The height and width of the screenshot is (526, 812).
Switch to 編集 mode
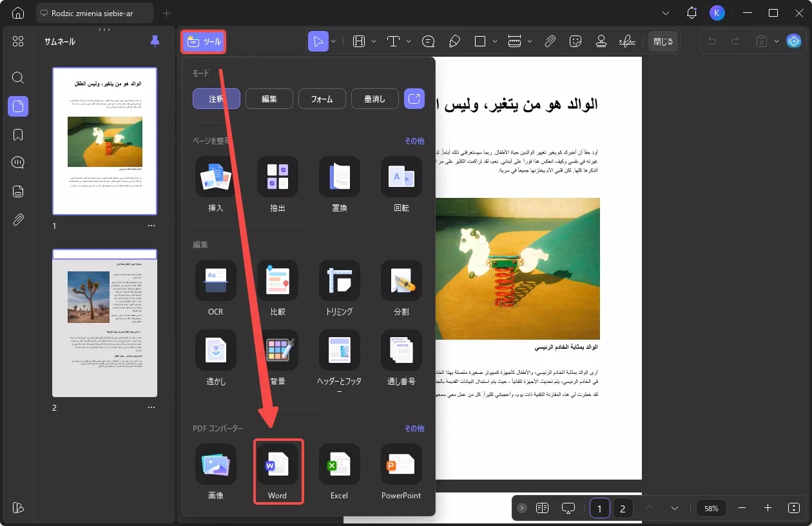[269, 99]
